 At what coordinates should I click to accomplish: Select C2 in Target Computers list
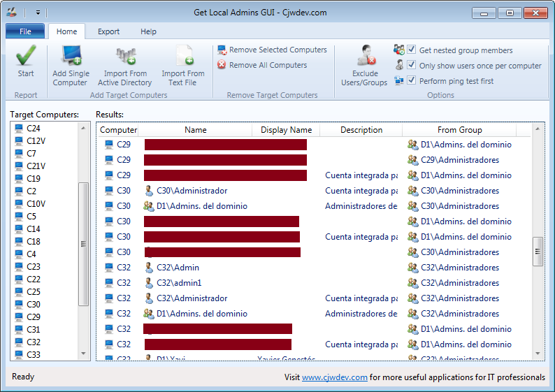[x=31, y=191]
